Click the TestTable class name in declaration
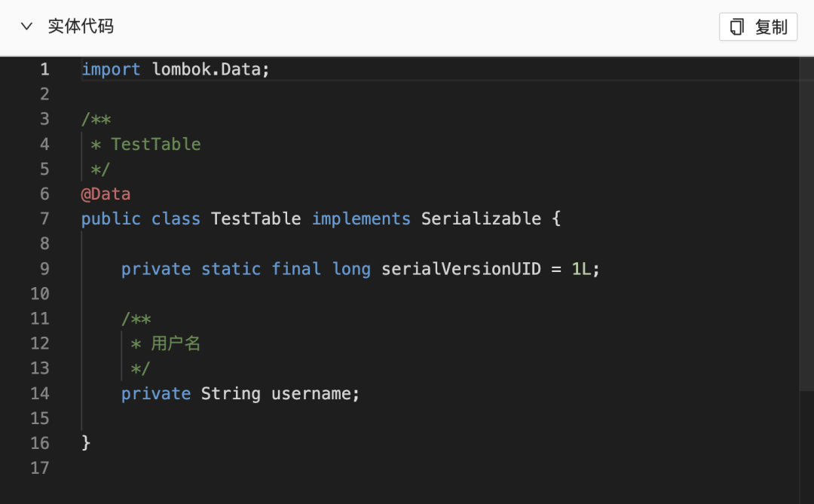Viewport: 814px width, 504px height. coord(256,219)
